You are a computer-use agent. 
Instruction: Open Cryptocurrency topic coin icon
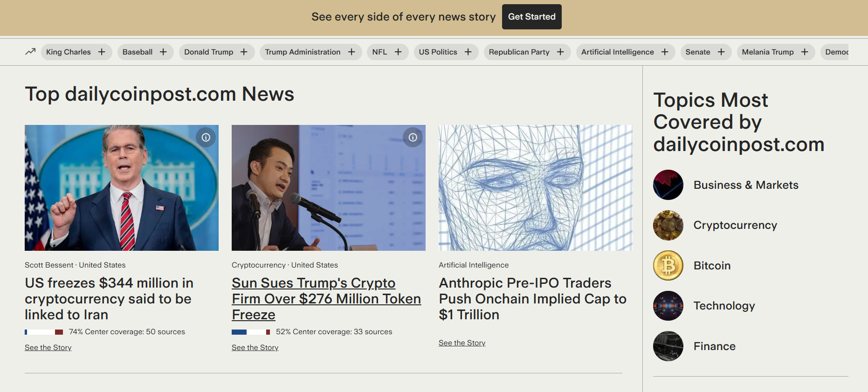(668, 225)
